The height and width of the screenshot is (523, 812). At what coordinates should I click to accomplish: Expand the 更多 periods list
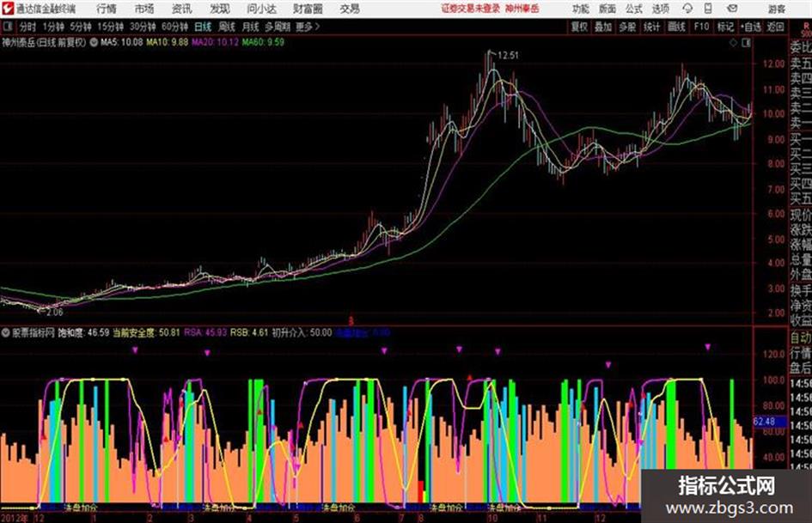(308, 27)
